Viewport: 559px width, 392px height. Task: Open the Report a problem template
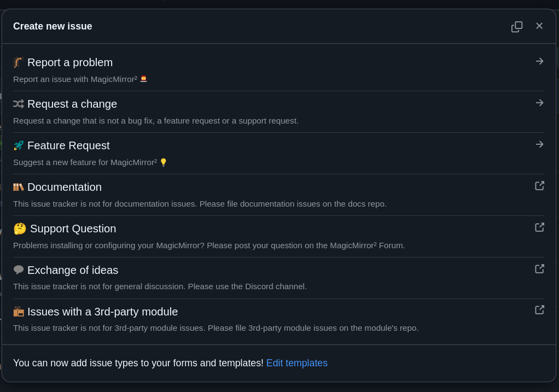click(70, 62)
